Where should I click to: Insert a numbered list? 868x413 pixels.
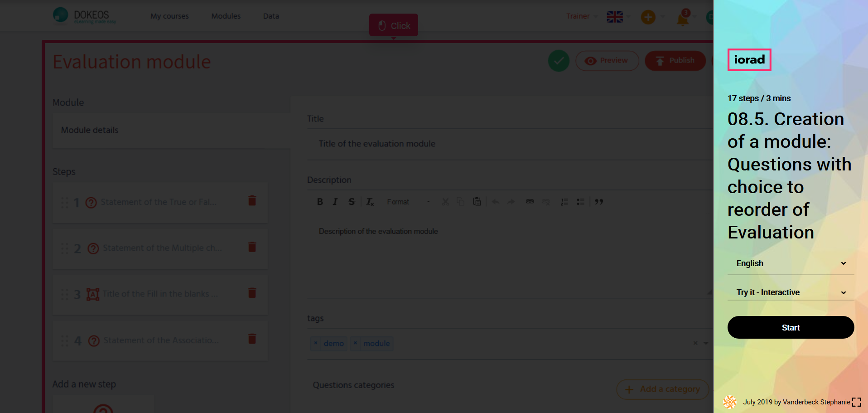click(x=564, y=202)
